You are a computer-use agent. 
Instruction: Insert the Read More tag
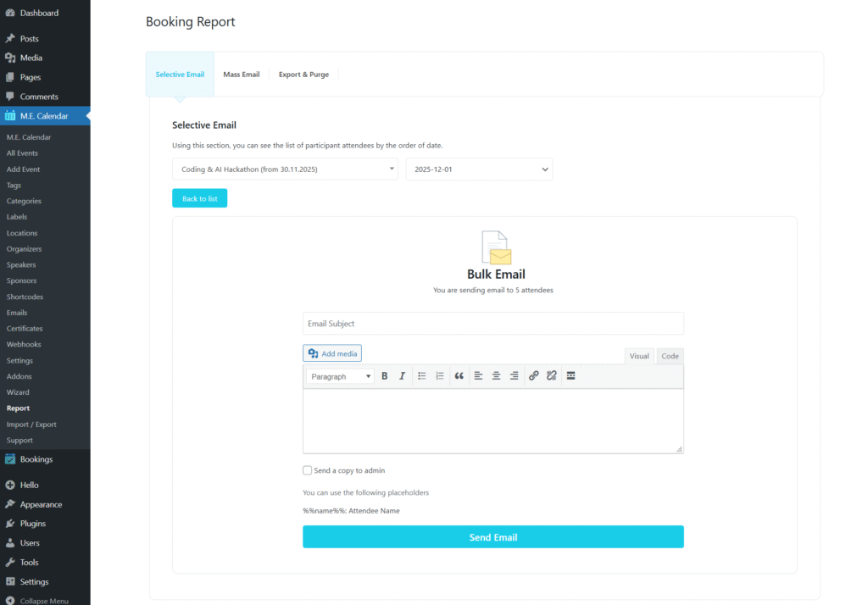point(570,375)
